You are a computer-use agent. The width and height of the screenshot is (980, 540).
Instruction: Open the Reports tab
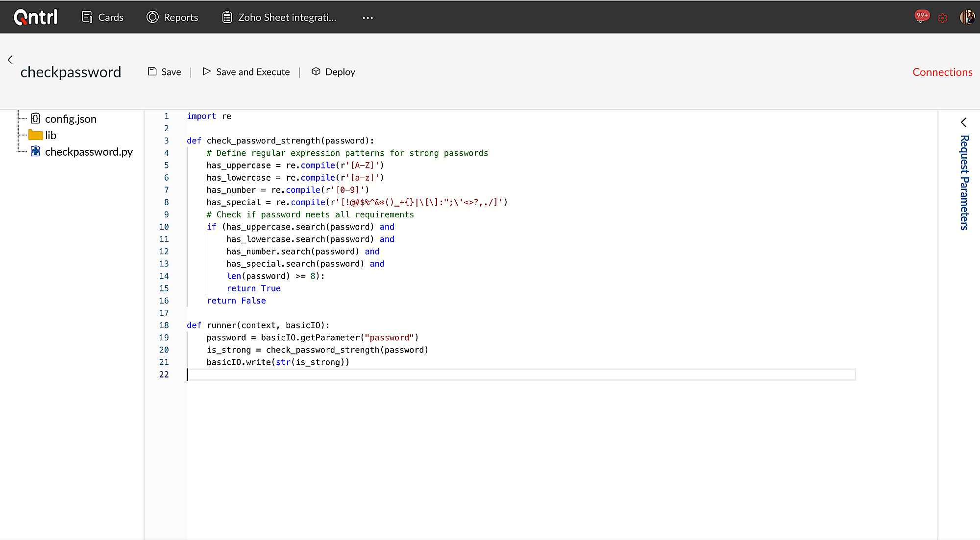(x=172, y=17)
